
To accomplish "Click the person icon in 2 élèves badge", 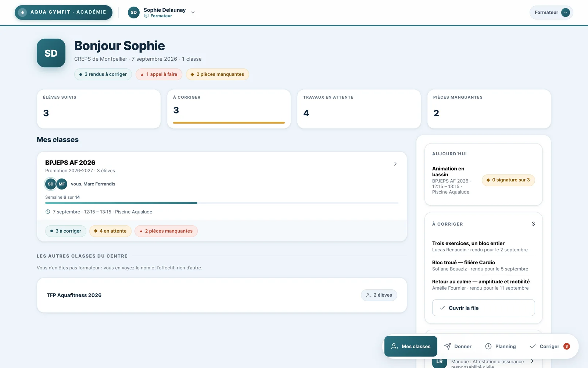I will pos(368,295).
